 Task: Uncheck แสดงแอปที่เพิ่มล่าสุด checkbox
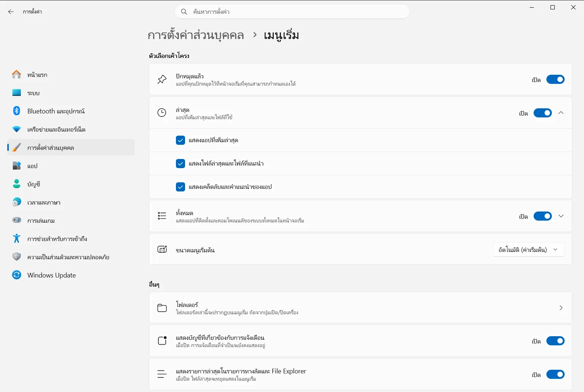[x=180, y=140]
